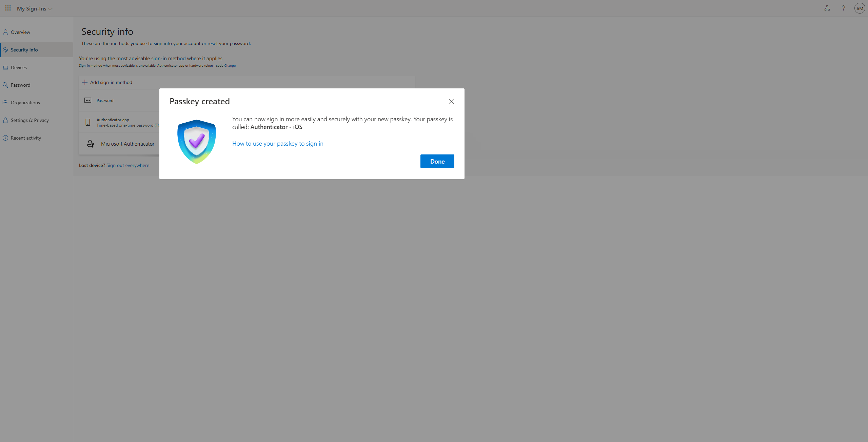Open Password page in sidebar
The height and width of the screenshot is (442, 868).
click(x=20, y=85)
